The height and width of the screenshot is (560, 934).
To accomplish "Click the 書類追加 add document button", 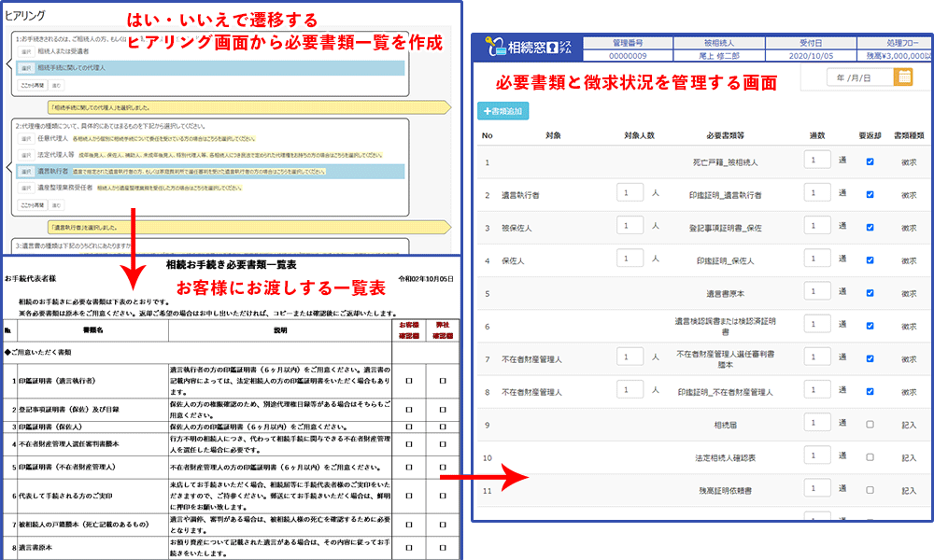I will (x=503, y=110).
